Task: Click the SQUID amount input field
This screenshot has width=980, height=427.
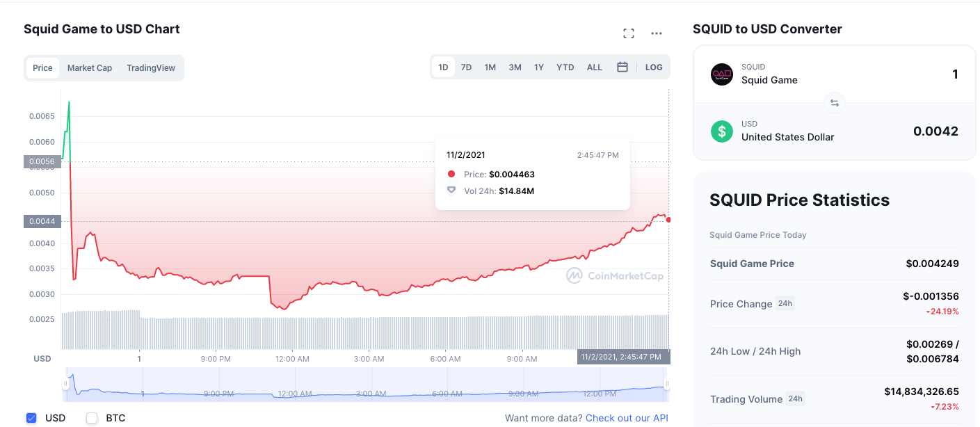Action: (x=904, y=74)
